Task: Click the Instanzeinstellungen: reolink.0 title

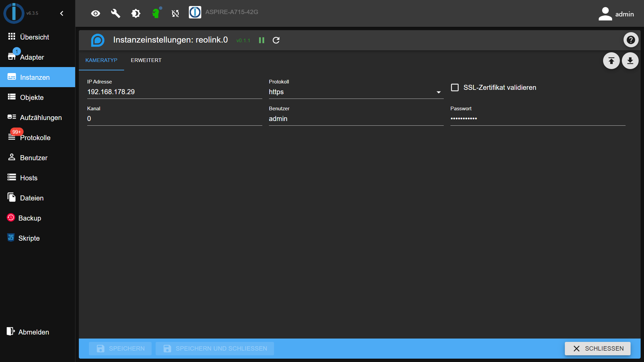Action: click(170, 40)
